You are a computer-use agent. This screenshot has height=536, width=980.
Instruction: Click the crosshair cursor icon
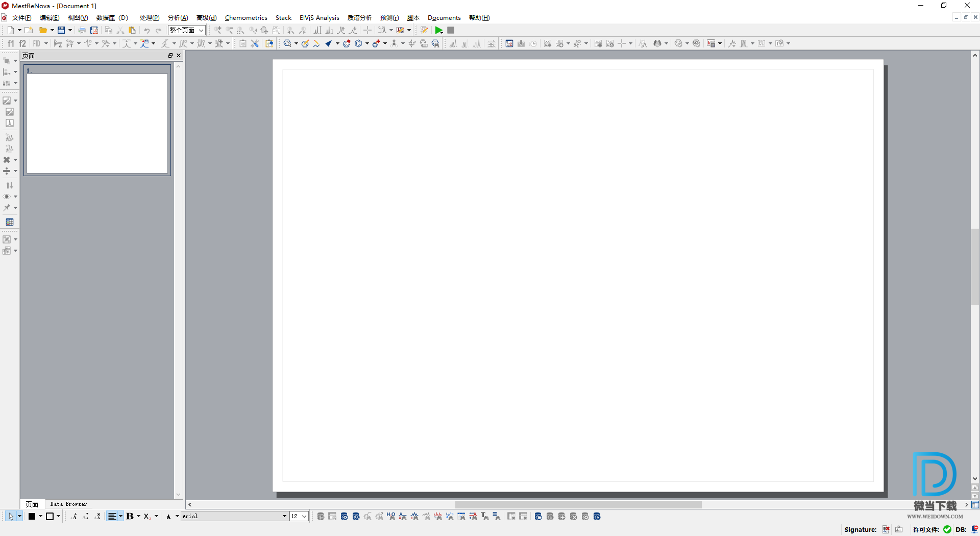[367, 30]
